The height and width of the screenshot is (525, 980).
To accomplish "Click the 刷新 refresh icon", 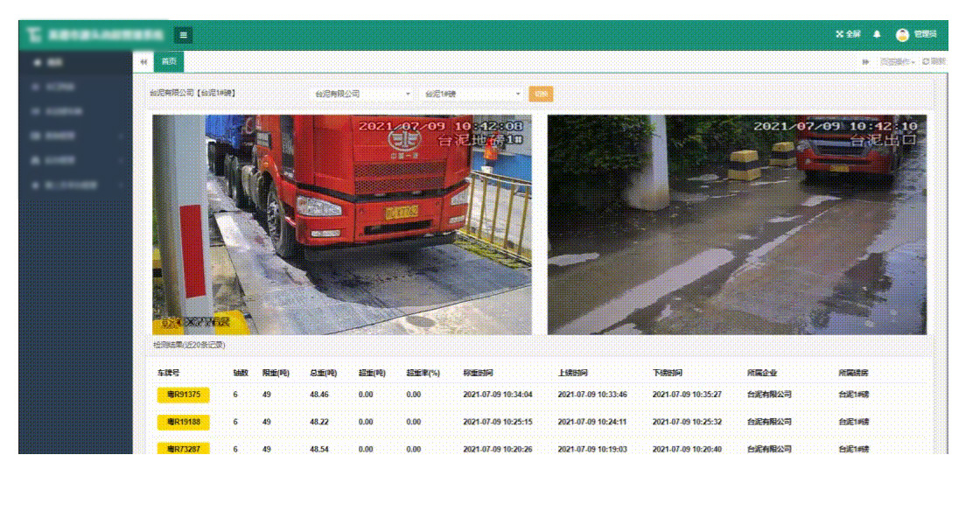I will click(x=934, y=62).
